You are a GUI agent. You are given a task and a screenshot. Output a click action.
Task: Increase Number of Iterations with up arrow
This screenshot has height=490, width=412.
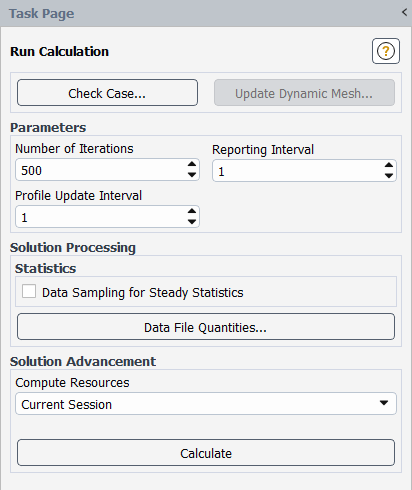point(192,164)
